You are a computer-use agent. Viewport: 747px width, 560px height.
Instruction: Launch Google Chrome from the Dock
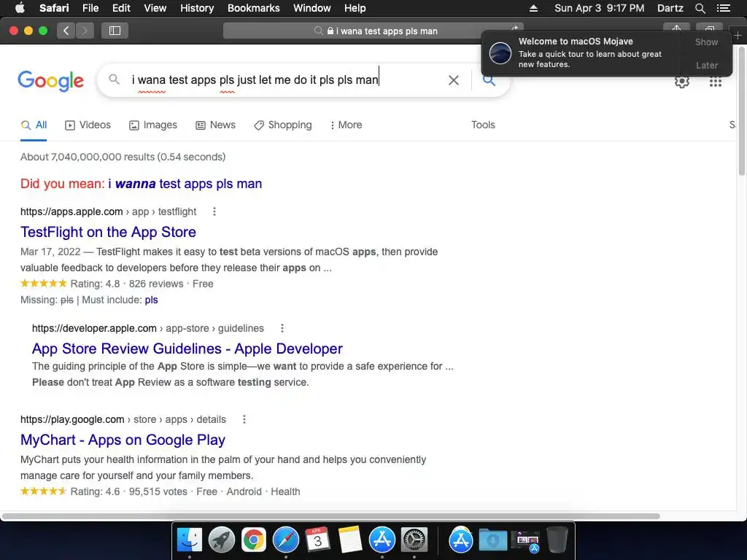[x=253, y=540]
